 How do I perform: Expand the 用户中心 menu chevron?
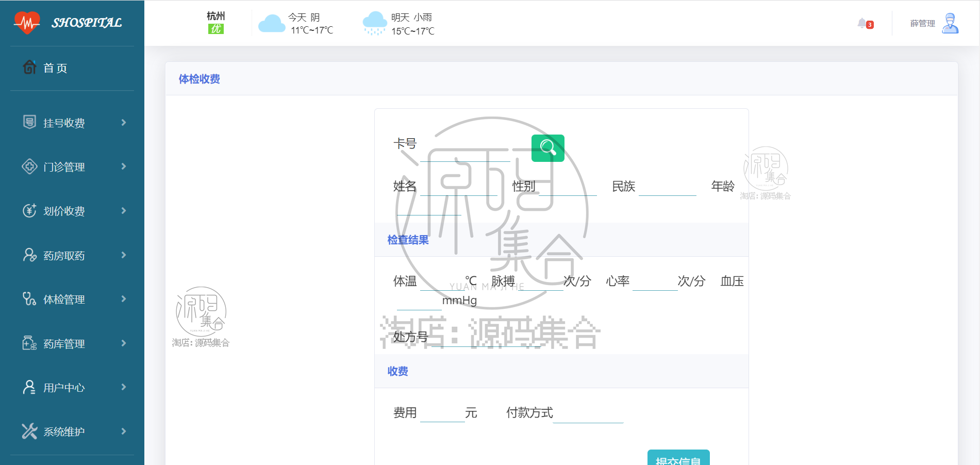tap(124, 387)
